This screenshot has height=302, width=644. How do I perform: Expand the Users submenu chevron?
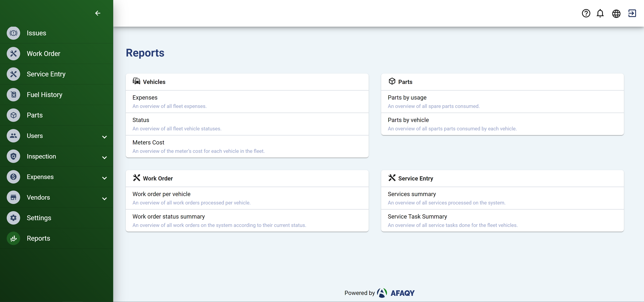[104, 137]
